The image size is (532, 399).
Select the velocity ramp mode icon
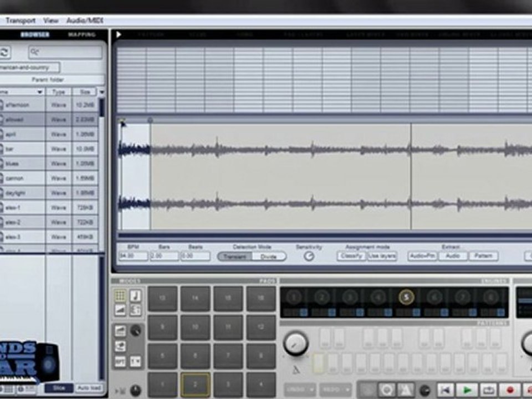tap(120, 309)
